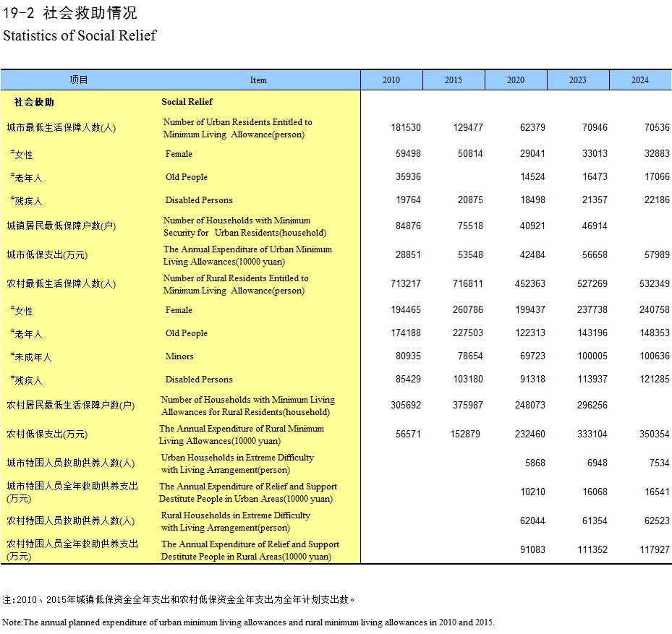Viewport: 672px width, 634px height.
Task: Select the 2015 column header
Action: [x=454, y=80]
